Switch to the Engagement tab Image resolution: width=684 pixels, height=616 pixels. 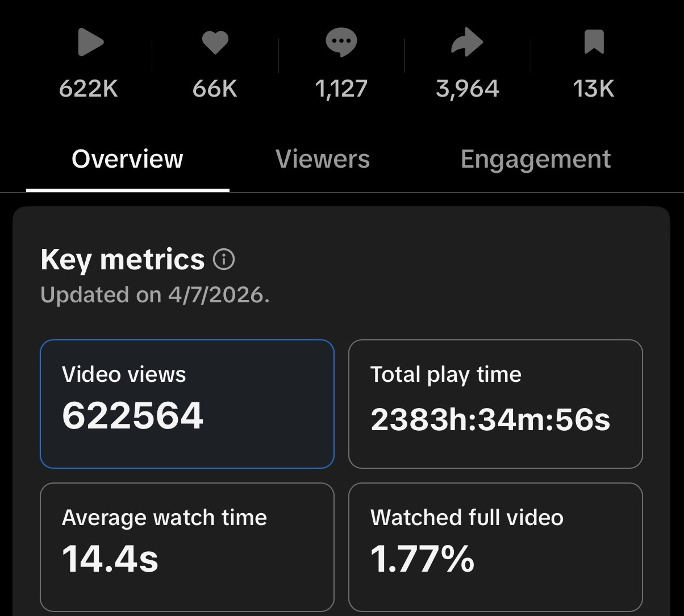tap(536, 159)
